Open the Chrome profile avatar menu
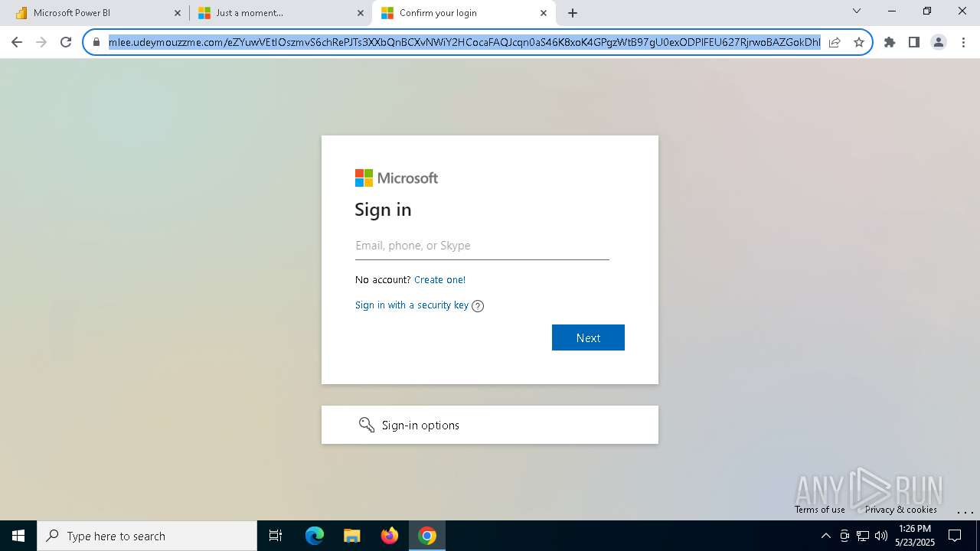Image resolution: width=980 pixels, height=551 pixels. pyautogui.click(x=939, y=42)
